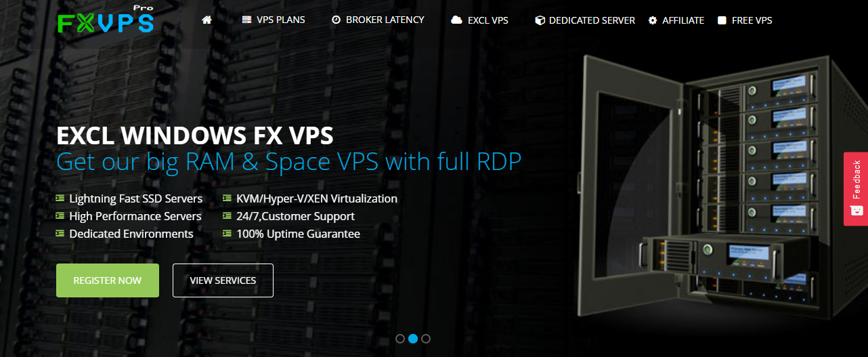868x357 pixels.
Task: Click the clock icon beside Broker Latency
Action: pyautogui.click(x=336, y=20)
